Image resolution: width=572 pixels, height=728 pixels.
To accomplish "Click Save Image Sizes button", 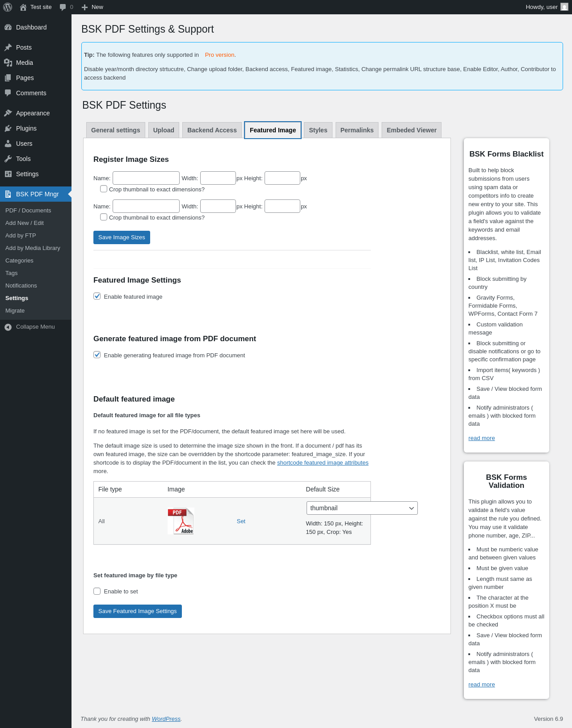I will [122, 237].
